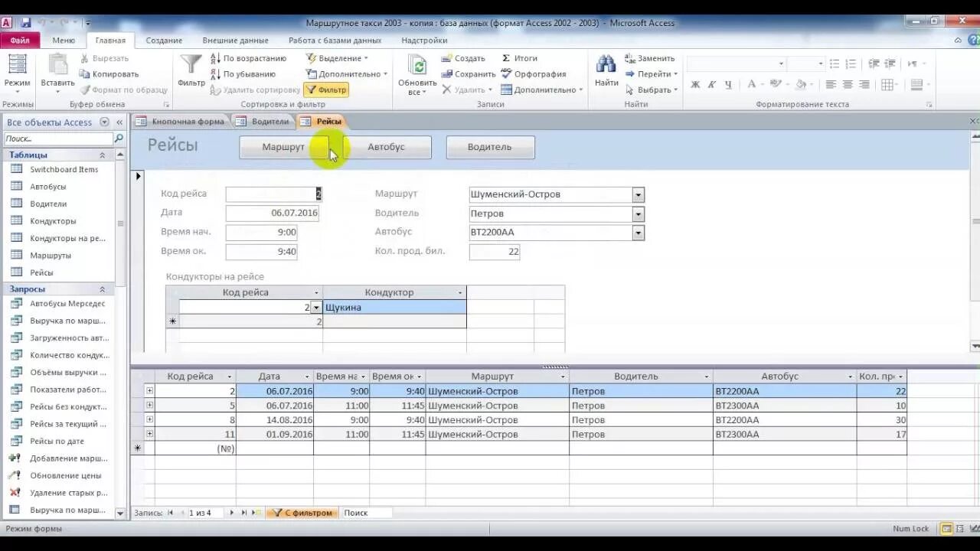Toggle С фильтром indicator in record bar
The image size is (980, 551).
[303, 513]
